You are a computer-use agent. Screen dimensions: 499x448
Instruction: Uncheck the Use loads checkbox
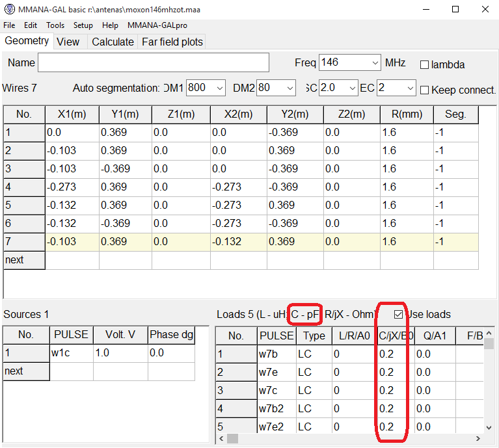coord(398,315)
